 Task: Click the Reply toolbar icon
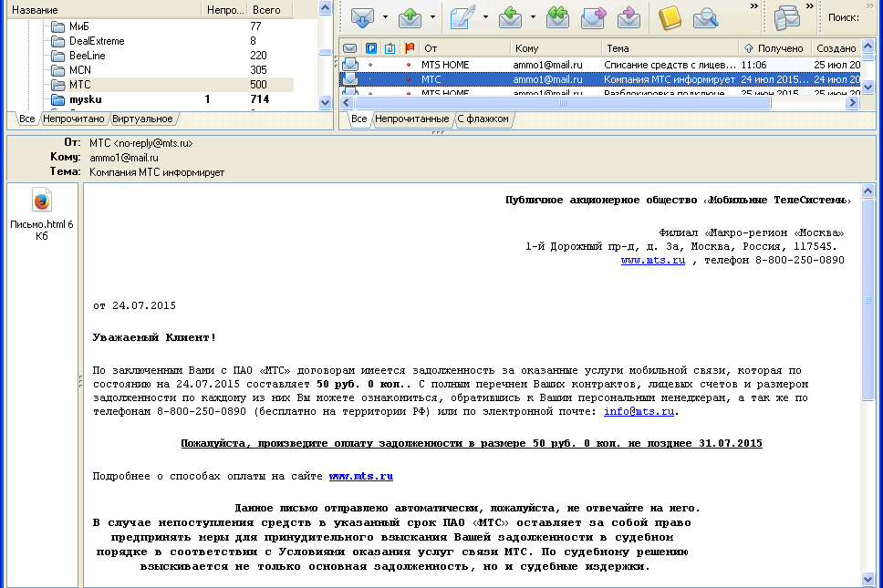point(510,17)
